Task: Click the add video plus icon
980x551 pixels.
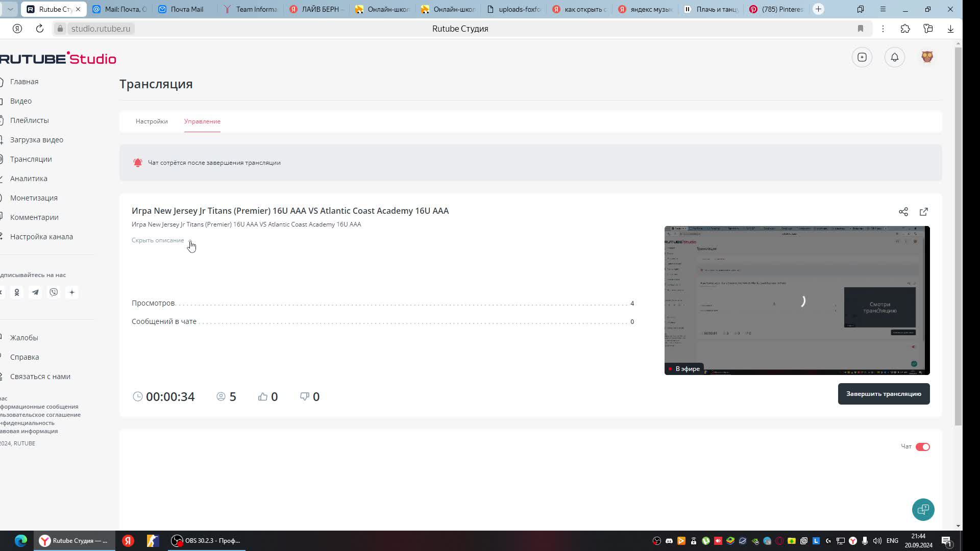Action: [862, 57]
